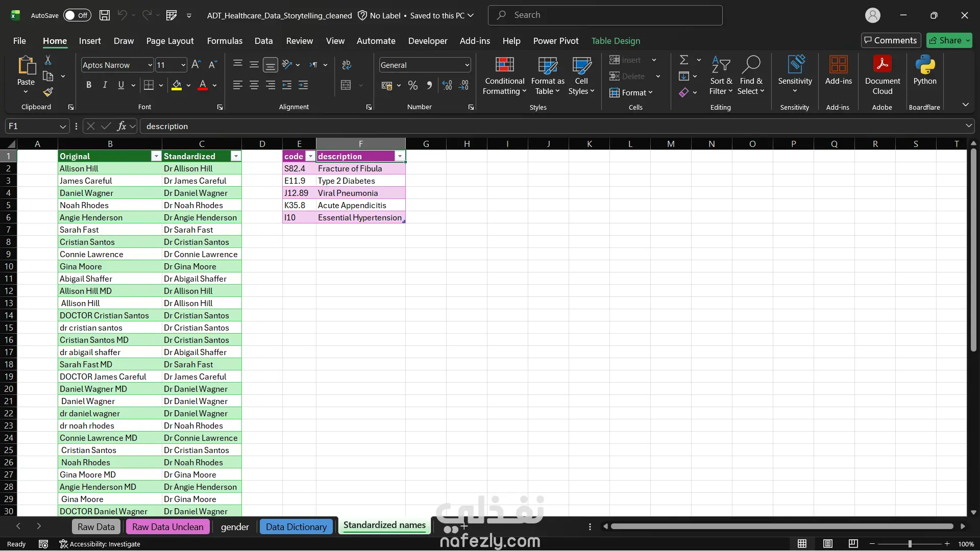980x551 pixels.
Task: Increase font size with larger A icon
Action: point(196,65)
